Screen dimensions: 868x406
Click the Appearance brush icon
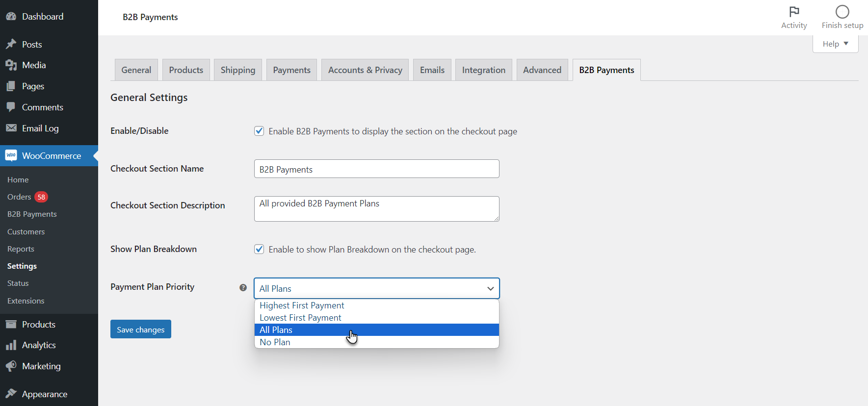click(11, 394)
